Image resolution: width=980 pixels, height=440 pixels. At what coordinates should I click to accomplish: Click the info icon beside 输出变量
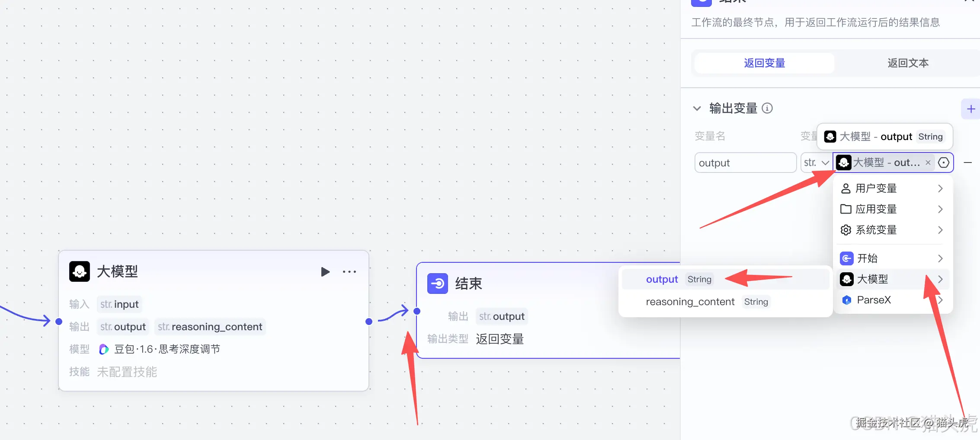[x=767, y=108]
